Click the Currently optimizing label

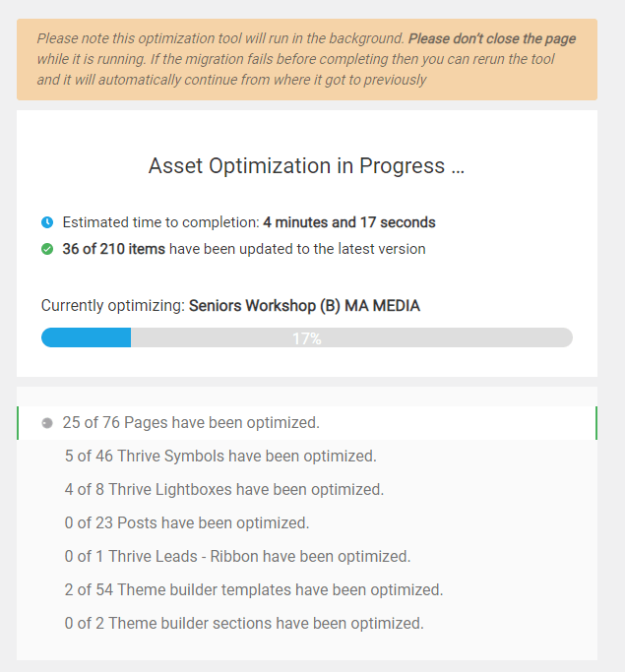pyautogui.click(x=113, y=306)
